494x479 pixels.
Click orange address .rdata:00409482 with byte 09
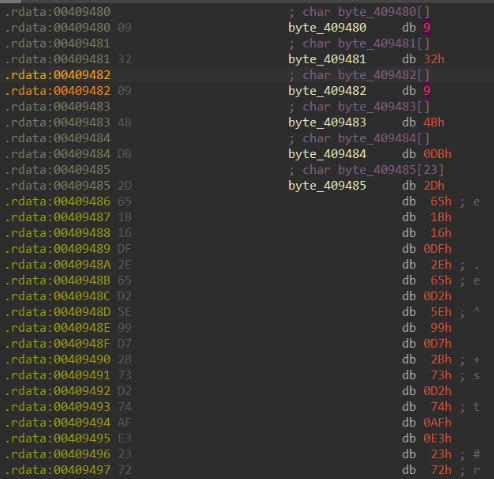(57, 91)
